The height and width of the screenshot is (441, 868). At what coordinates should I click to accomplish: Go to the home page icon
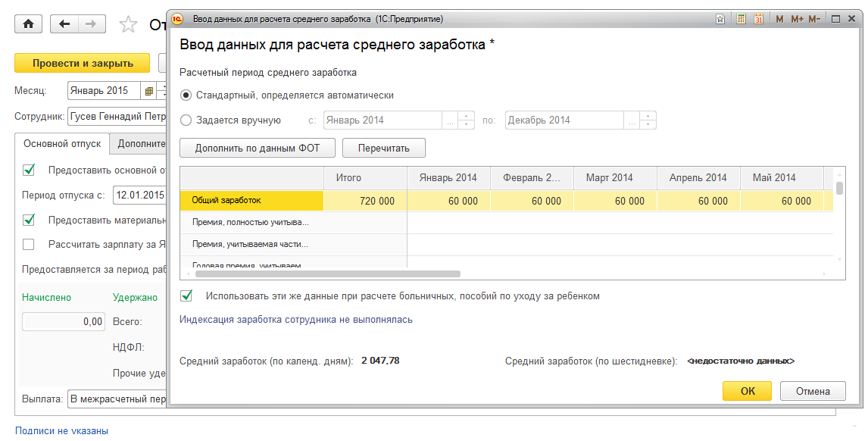(x=29, y=24)
